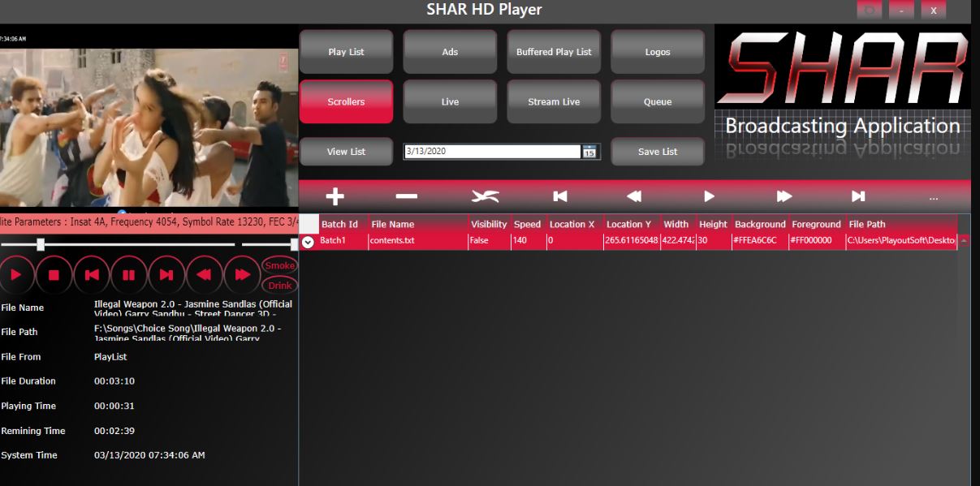Rewind using the scroller toolbar icon

coord(634,196)
